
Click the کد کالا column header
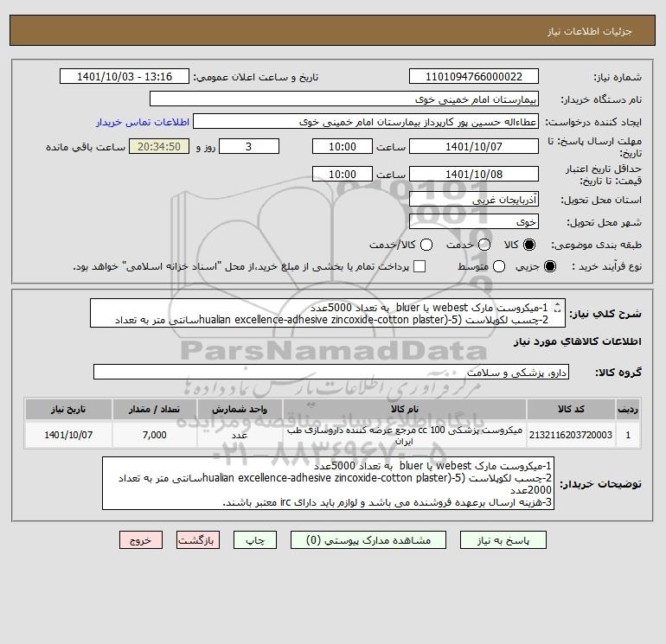[x=571, y=409]
